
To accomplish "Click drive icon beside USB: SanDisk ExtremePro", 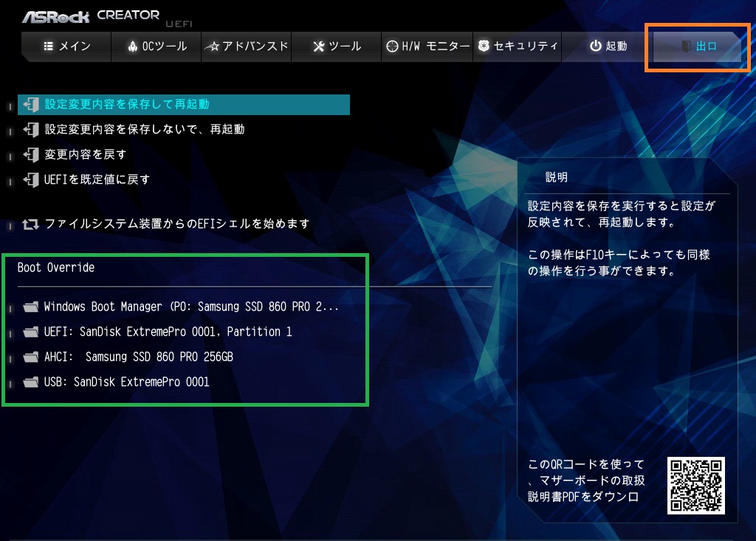I will coord(31,382).
